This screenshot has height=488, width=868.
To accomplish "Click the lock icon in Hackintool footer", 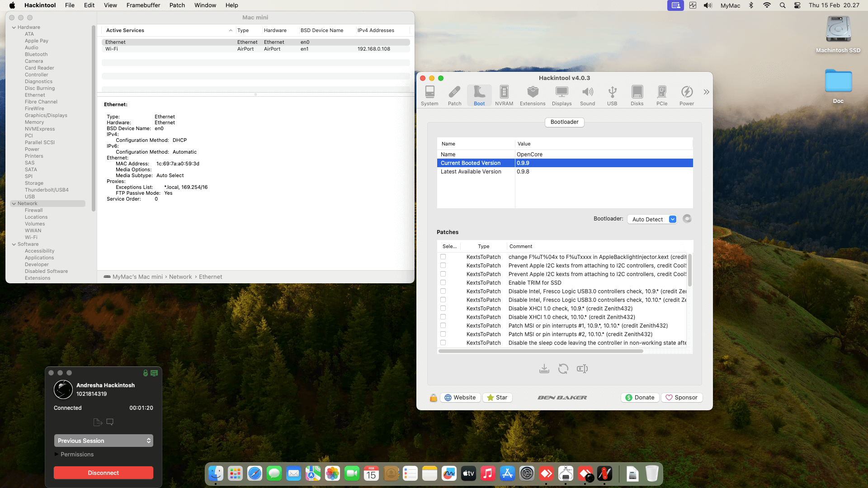I will pyautogui.click(x=433, y=398).
